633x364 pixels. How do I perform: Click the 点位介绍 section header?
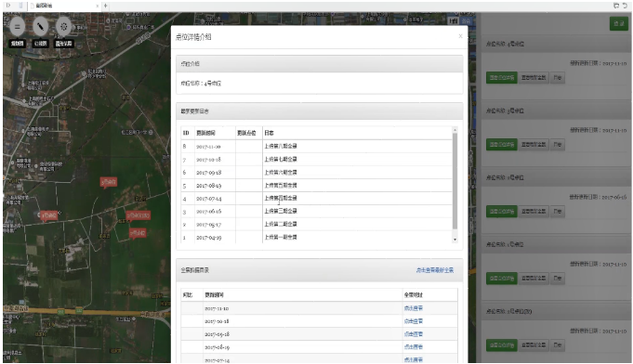click(x=320, y=64)
